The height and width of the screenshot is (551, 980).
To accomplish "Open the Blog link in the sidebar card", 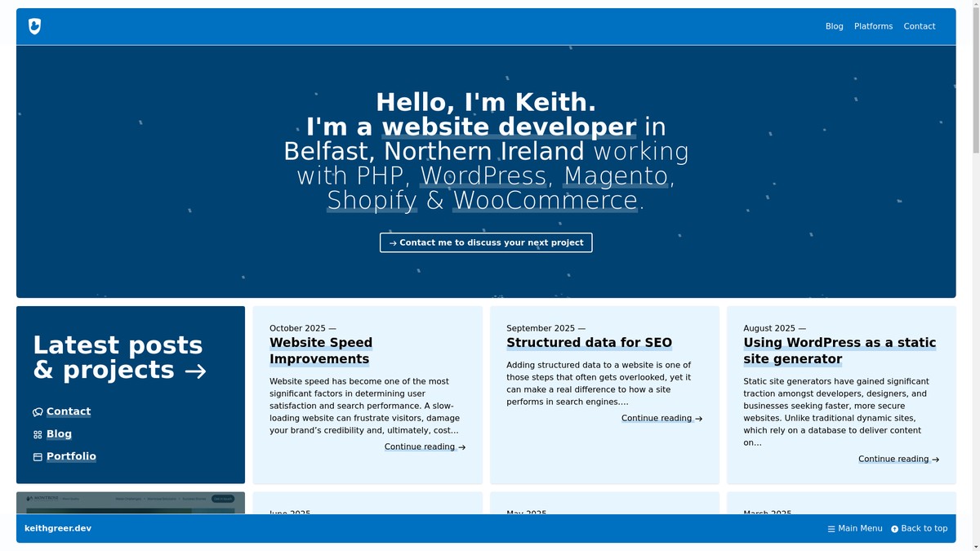I will (x=59, y=434).
